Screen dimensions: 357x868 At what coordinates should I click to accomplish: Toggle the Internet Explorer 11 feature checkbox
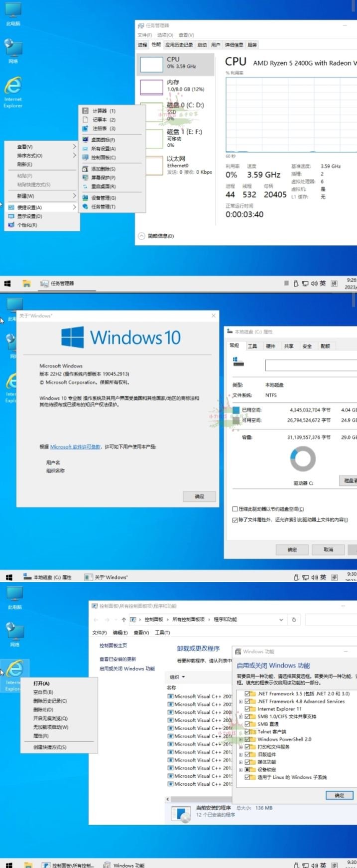tap(247, 709)
